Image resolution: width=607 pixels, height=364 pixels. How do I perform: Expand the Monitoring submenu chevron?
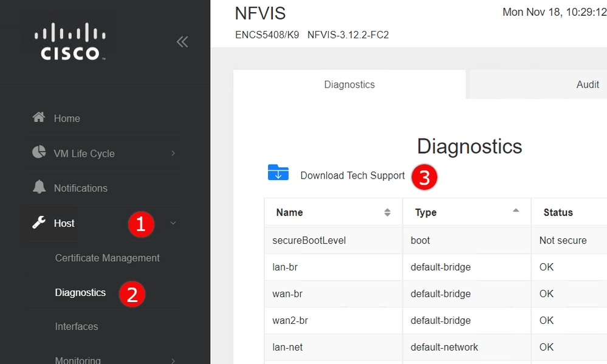pos(173,360)
